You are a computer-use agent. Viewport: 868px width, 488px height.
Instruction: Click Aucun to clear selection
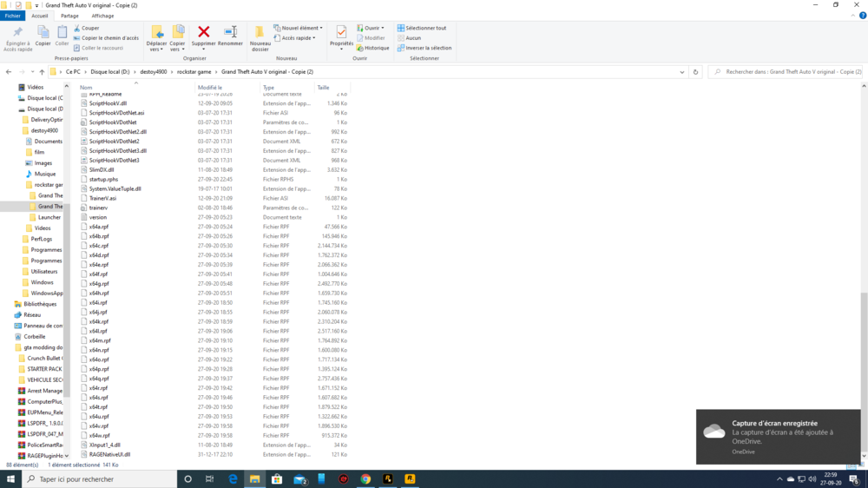(409, 37)
